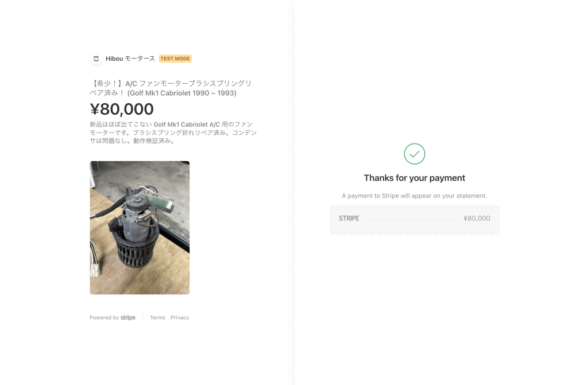
Task: Click the "Thanks for your payment" heading
Action: click(415, 178)
